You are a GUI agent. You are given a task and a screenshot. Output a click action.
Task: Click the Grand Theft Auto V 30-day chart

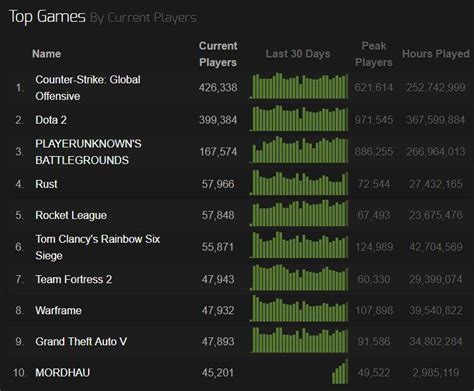tap(299, 340)
